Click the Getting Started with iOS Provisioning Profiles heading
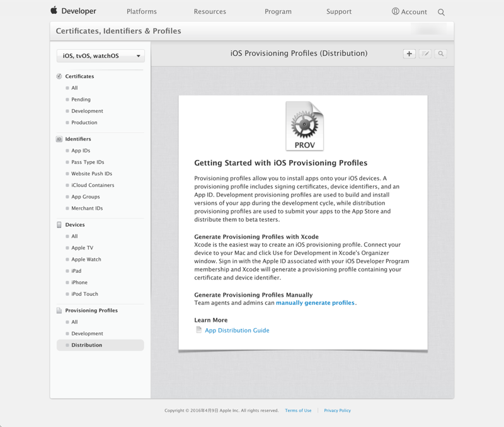This screenshot has height=427, width=504. click(x=280, y=163)
